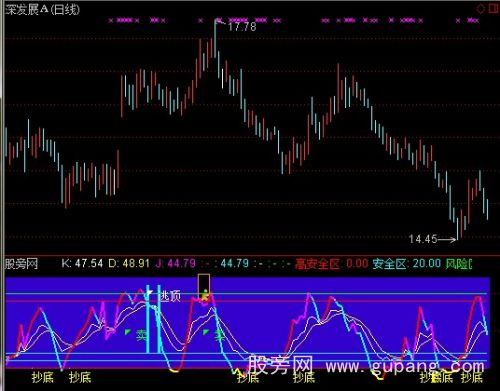
Task: Click the red square icon at chart corner
Action: coord(494,8)
